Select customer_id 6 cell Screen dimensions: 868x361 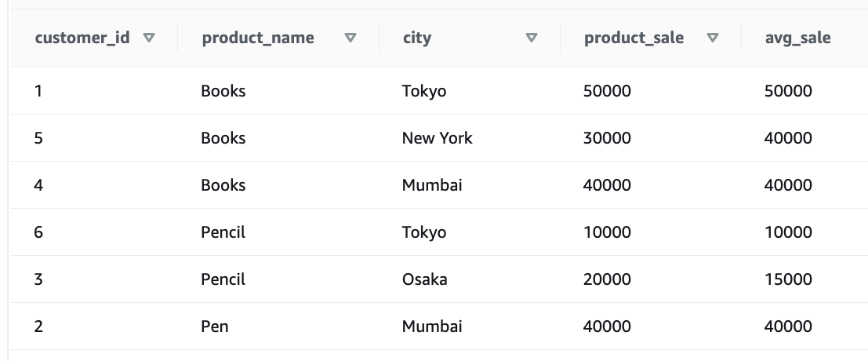pyautogui.click(x=38, y=232)
